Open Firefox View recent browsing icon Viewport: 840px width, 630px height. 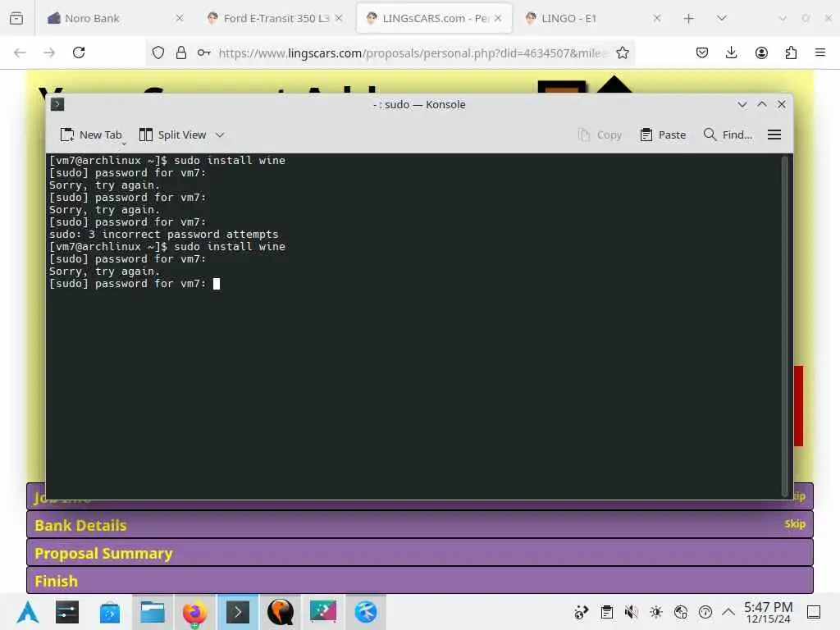(x=16, y=18)
